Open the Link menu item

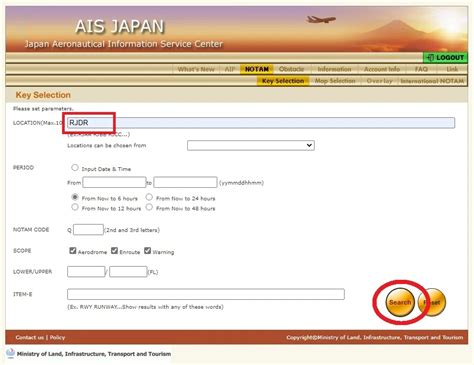pyautogui.click(x=452, y=69)
